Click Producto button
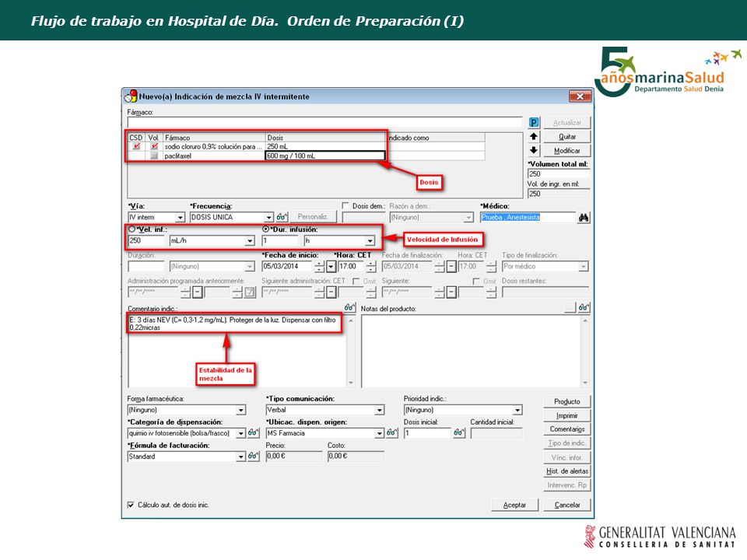The image size is (747, 560). (x=567, y=401)
